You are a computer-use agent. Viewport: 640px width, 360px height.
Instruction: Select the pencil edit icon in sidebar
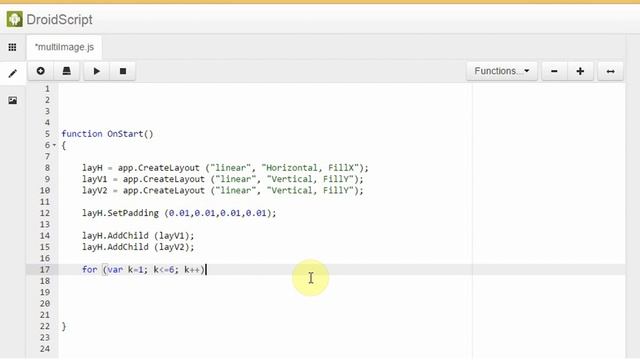coord(13,73)
